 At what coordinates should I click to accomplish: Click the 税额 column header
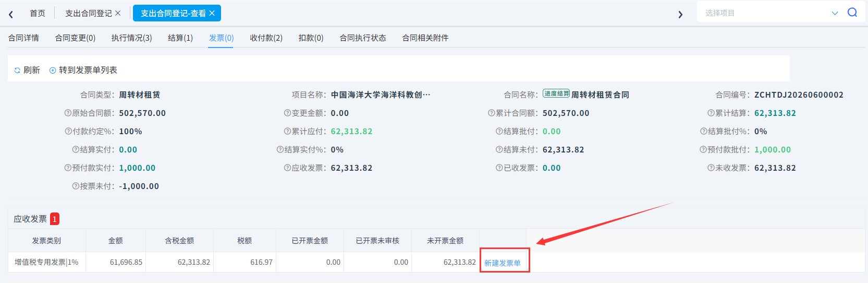pyautogui.click(x=244, y=241)
